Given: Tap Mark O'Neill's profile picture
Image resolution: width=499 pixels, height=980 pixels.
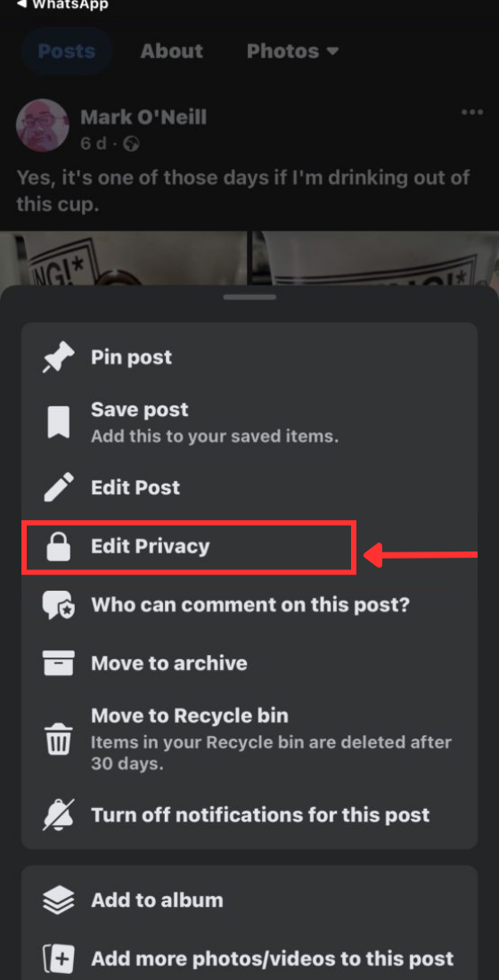Looking at the screenshot, I should (x=43, y=126).
